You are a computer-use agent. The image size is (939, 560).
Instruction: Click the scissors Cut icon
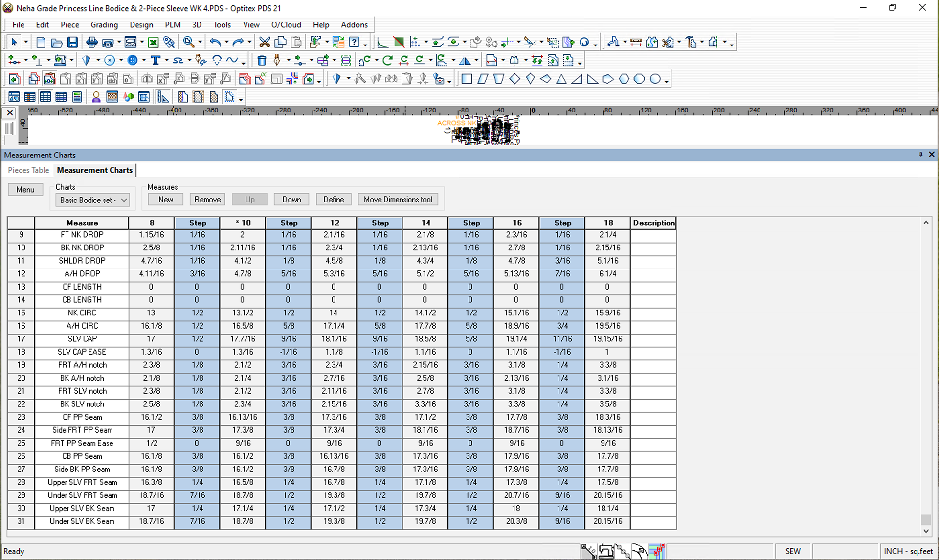tap(265, 43)
